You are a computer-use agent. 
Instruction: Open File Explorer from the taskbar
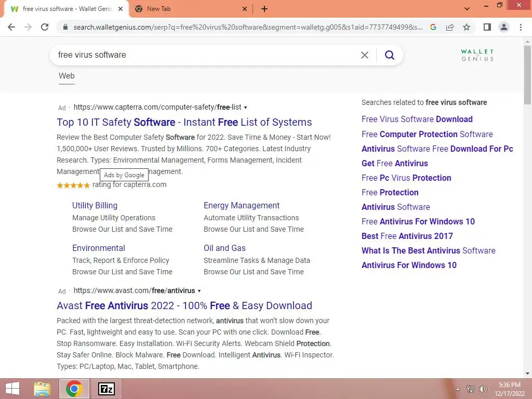click(42, 389)
